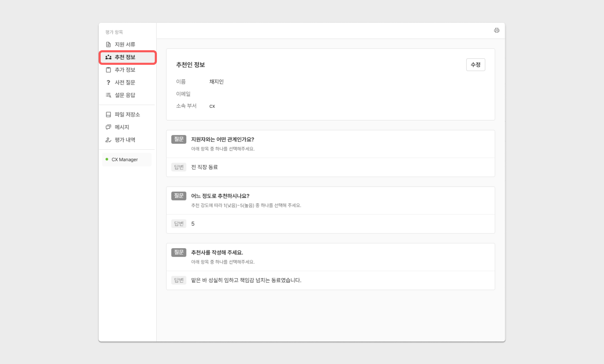
Task: Click the question mark icon beside 사전 질문
Action: click(x=108, y=82)
